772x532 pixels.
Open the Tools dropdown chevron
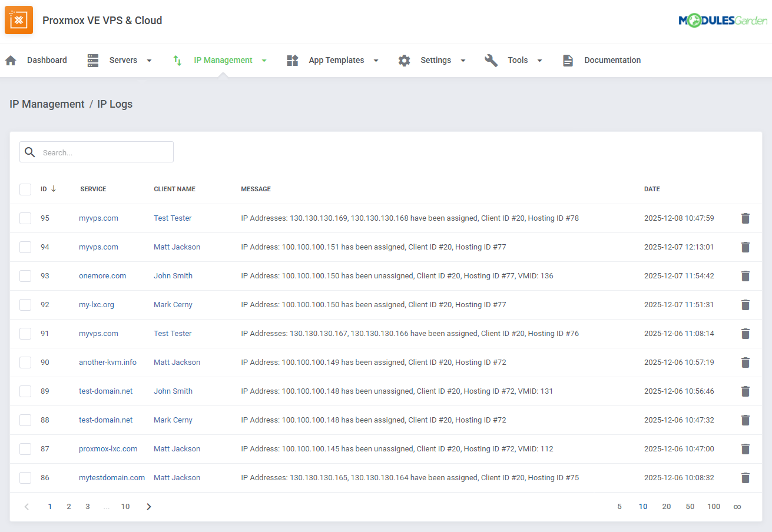click(x=538, y=60)
